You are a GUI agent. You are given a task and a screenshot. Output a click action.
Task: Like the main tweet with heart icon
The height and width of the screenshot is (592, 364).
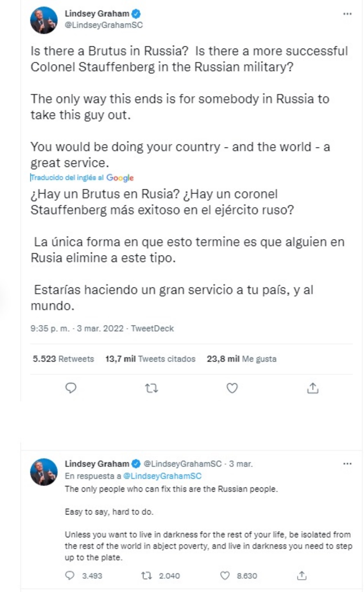[232, 388]
